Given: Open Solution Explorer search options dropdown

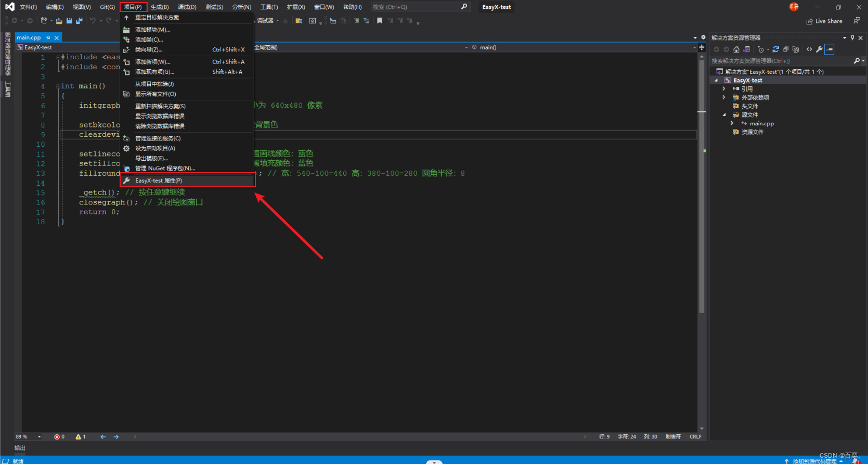Looking at the screenshot, I should coord(863,61).
